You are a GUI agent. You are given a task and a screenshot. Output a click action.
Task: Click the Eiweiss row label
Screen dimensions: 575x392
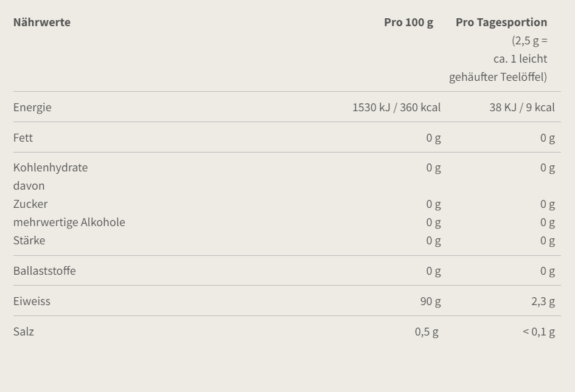tap(32, 301)
